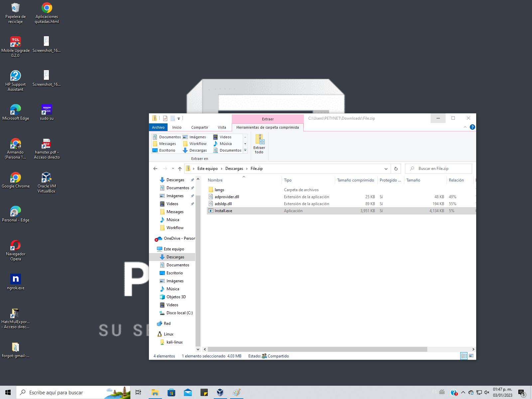The image size is (532, 399).
Task: Open recent locations dropdown arrow
Action: (x=173, y=169)
